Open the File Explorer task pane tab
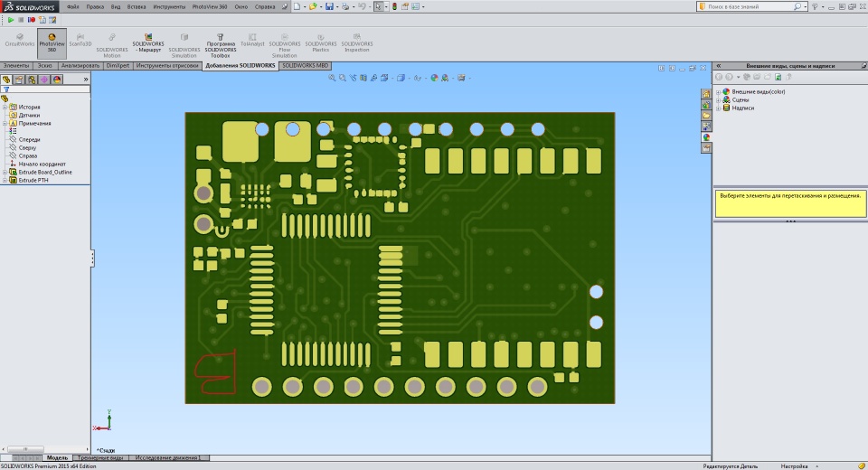Screen dimensions: 868x470 (706, 115)
